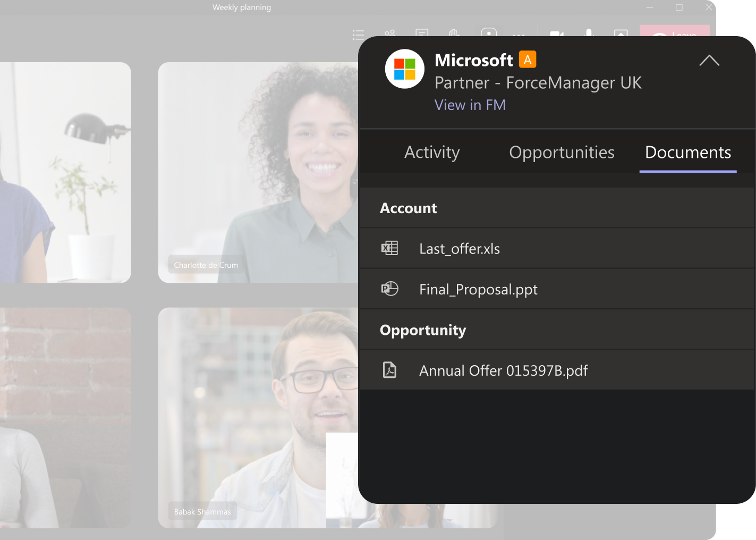
Task: Click the Babak Shammas name label
Action: [x=202, y=511]
